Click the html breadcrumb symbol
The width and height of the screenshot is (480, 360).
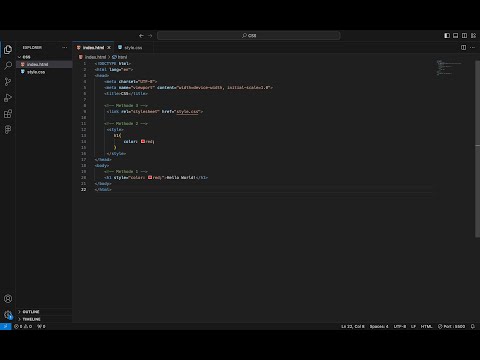pos(120,57)
